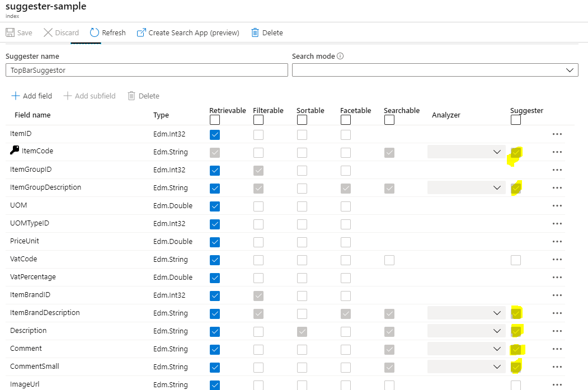Click the Type column header

click(161, 115)
